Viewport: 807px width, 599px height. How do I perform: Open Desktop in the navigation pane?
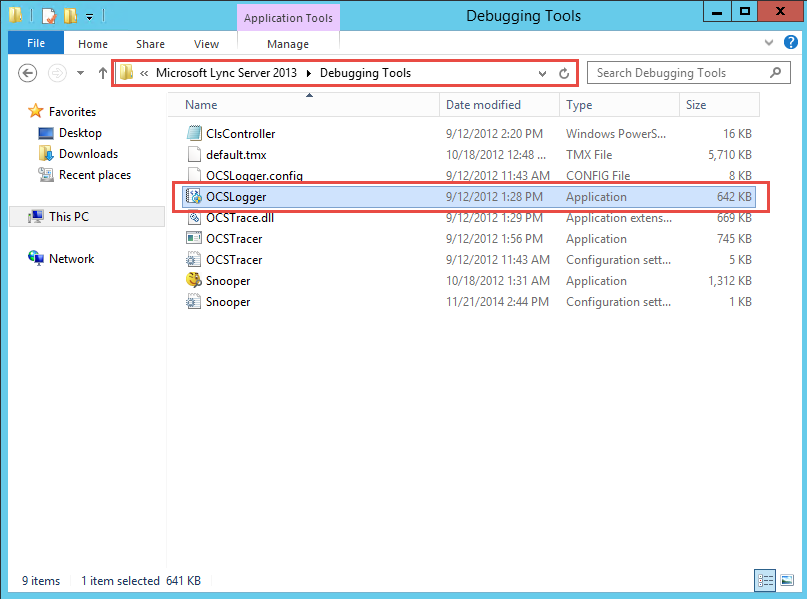(x=80, y=133)
